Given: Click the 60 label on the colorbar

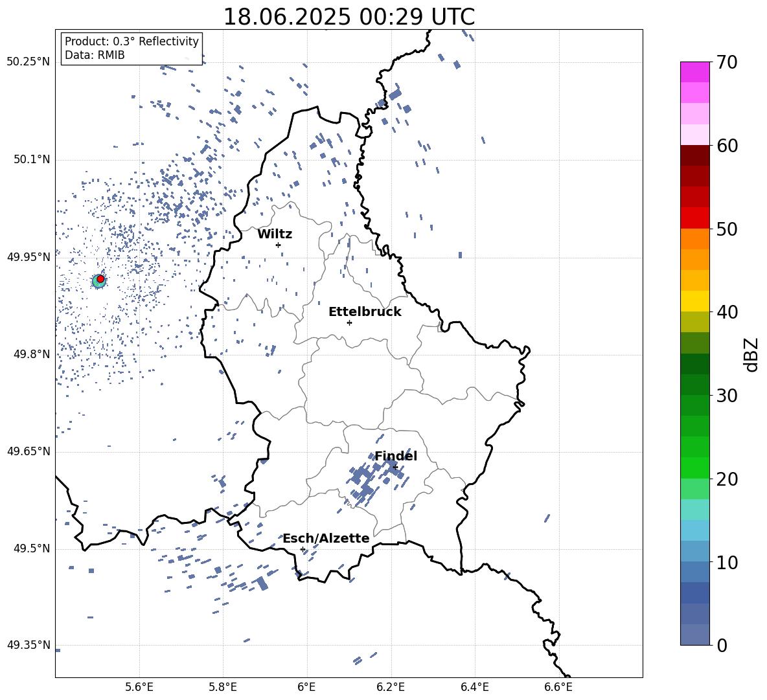Looking at the screenshot, I should [x=727, y=146].
